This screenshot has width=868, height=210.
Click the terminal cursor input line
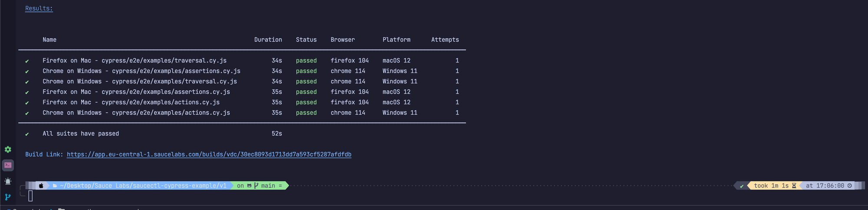coord(31,196)
